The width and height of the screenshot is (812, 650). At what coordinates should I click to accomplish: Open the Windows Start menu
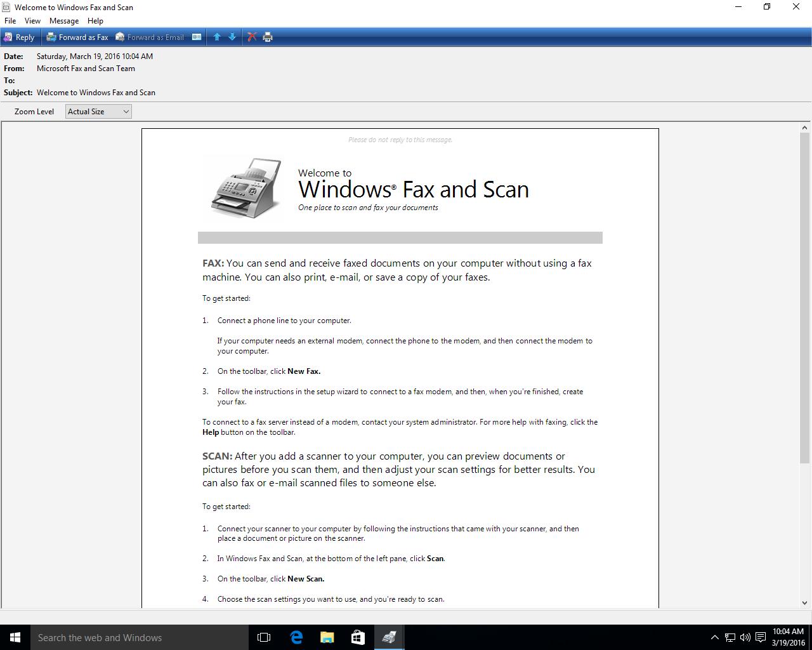(x=15, y=637)
